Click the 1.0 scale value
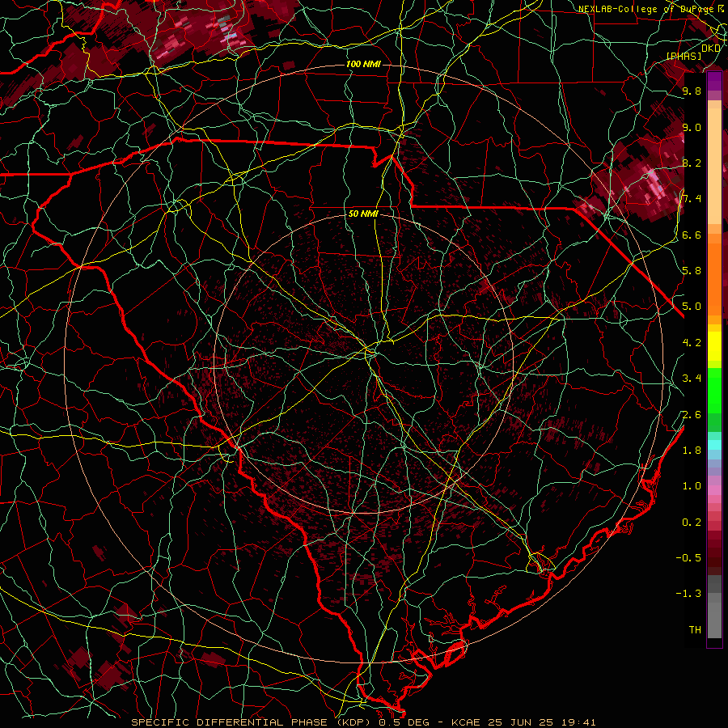This screenshot has width=728, height=728. [692, 486]
